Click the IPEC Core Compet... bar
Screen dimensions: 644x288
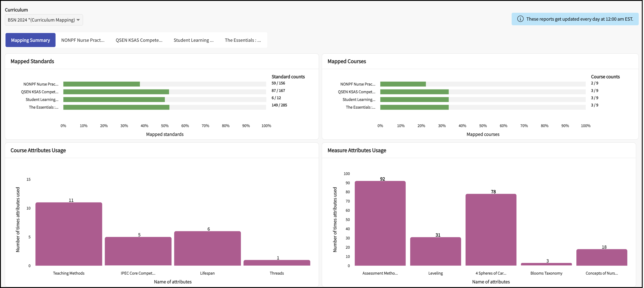coord(138,251)
